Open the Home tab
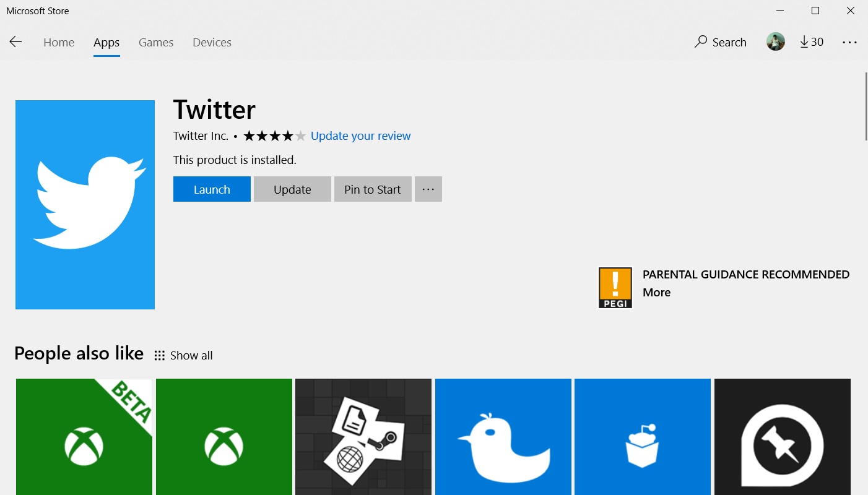 tap(59, 42)
